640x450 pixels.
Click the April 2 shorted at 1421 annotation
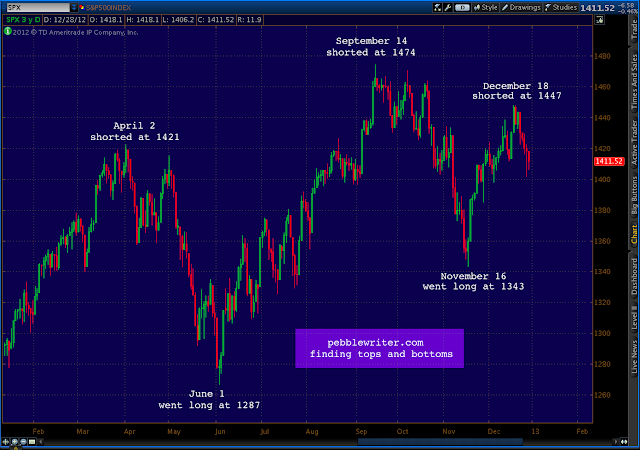pyautogui.click(x=134, y=131)
